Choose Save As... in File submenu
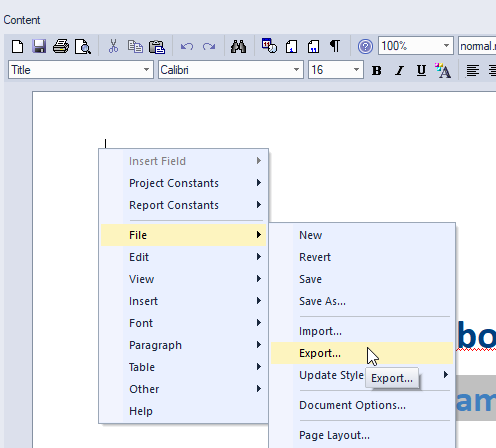 coord(362,301)
